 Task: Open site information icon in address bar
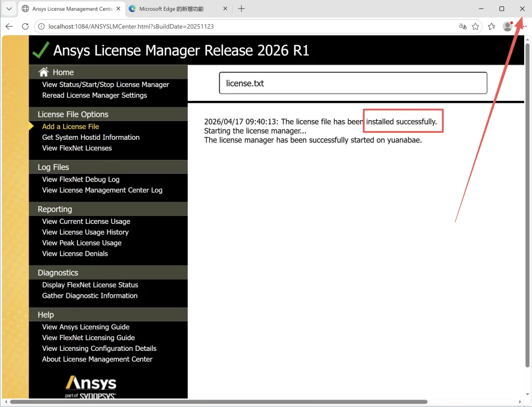(x=41, y=27)
